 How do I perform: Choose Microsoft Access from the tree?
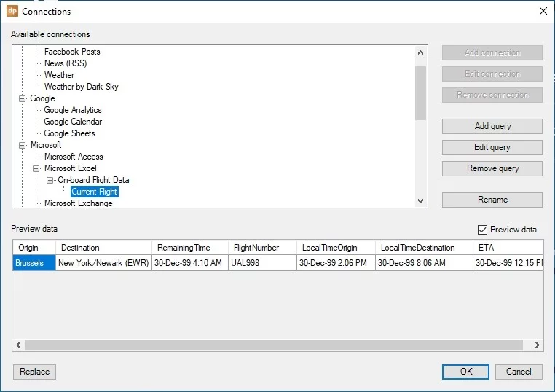(x=74, y=157)
